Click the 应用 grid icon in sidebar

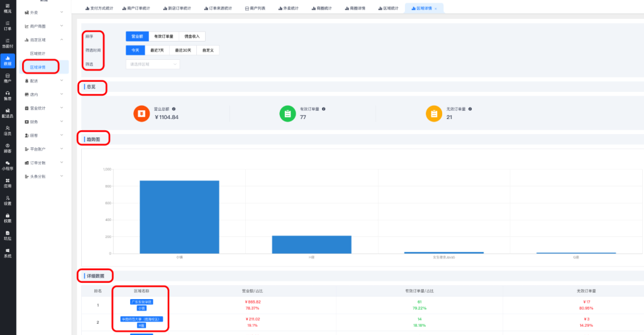point(8,183)
